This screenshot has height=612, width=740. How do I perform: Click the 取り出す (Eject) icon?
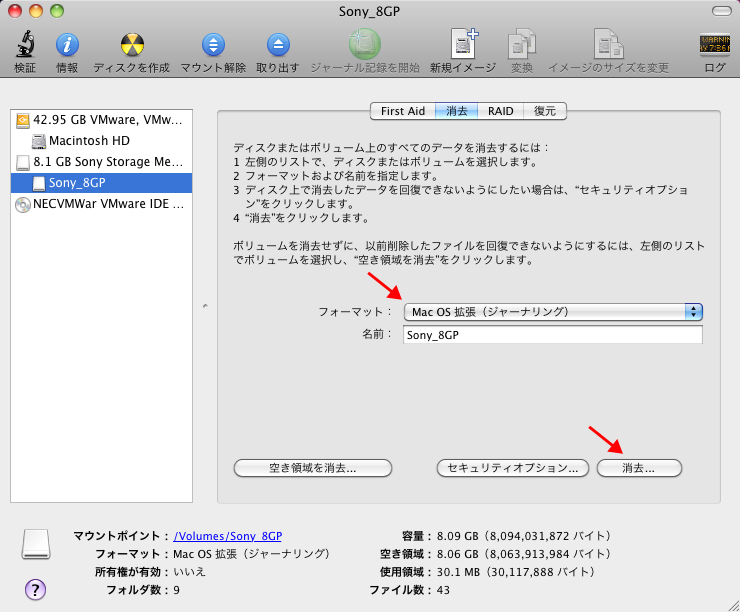[278, 45]
